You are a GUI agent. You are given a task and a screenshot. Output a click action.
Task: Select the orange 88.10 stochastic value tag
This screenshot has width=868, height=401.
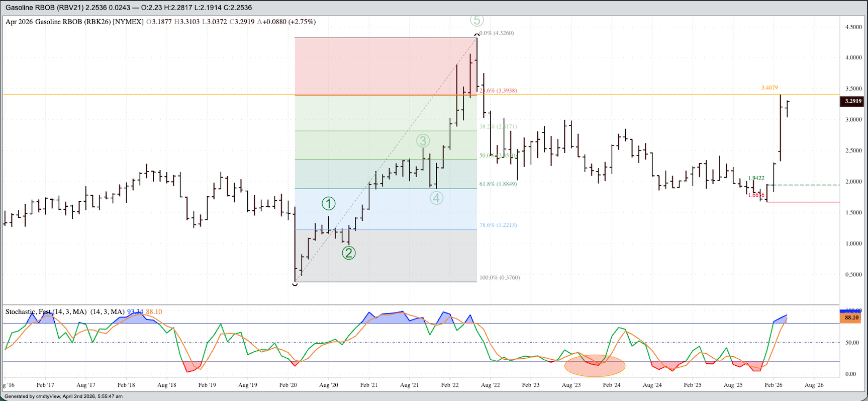(x=851, y=317)
